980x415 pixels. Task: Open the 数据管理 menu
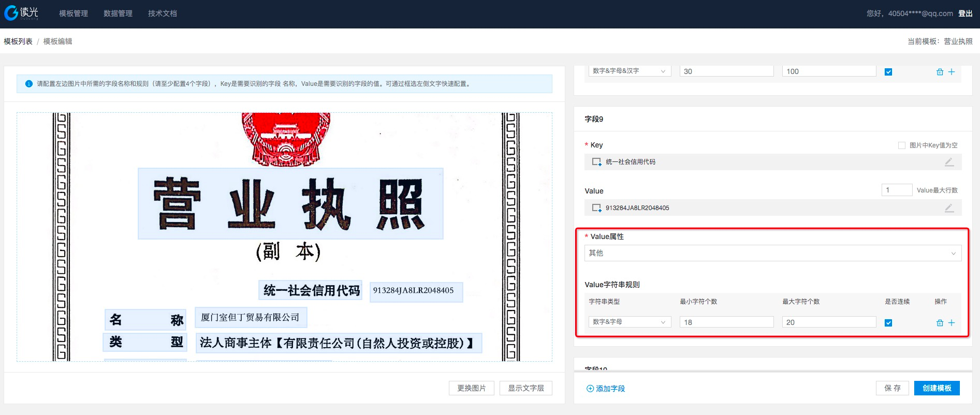click(118, 13)
